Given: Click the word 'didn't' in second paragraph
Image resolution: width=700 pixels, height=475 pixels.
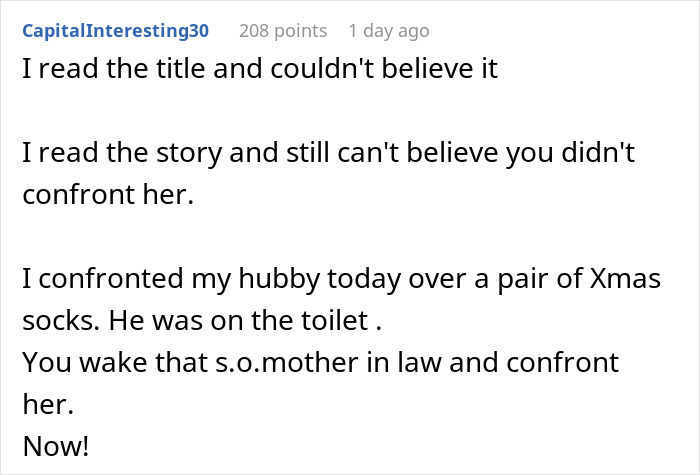Looking at the screenshot, I should coord(598,152).
